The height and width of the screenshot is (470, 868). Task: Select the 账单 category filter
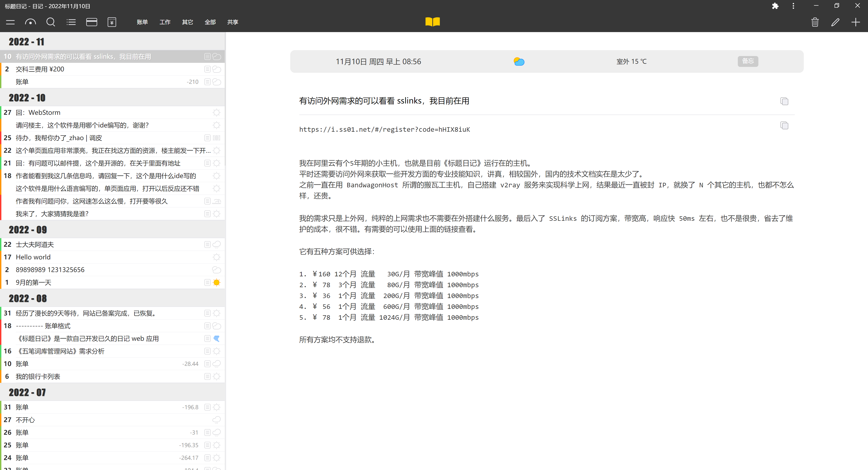coord(142,22)
